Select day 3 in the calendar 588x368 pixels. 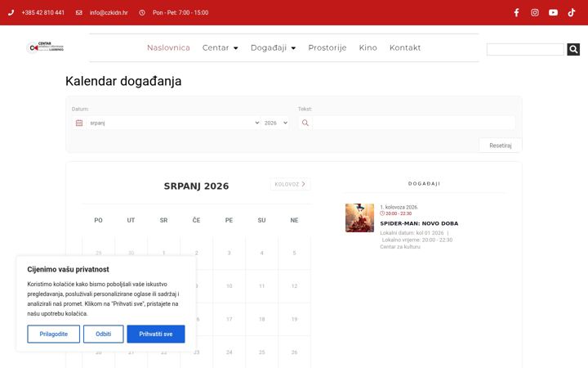pyautogui.click(x=229, y=253)
